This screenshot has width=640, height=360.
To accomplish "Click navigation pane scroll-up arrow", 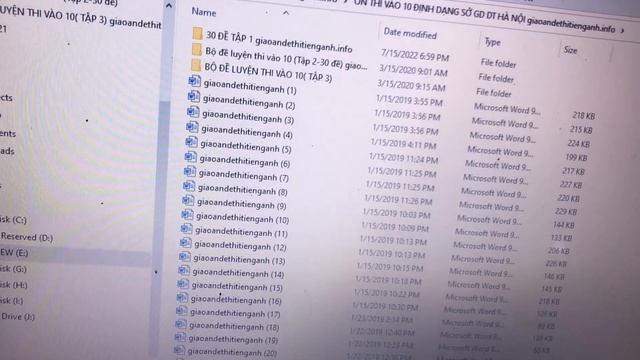I will coord(169,6).
